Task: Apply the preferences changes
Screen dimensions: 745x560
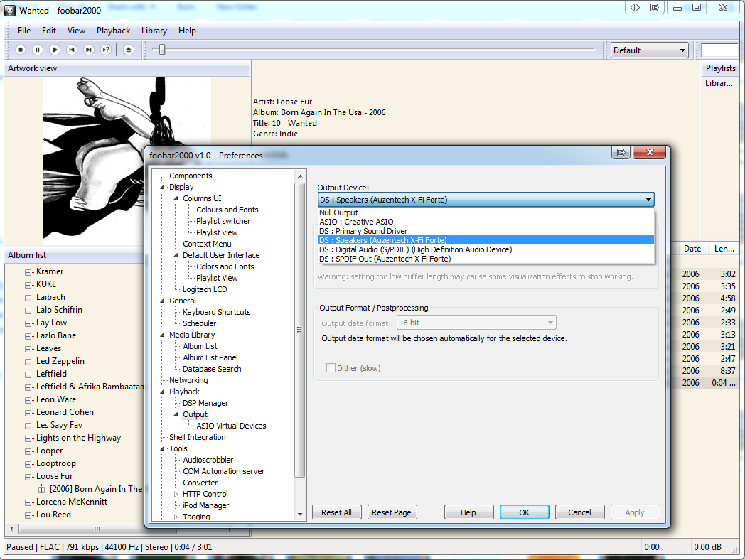Action: tap(635, 512)
